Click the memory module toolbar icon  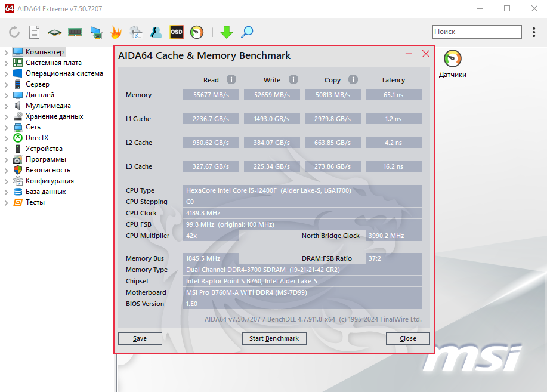75,32
